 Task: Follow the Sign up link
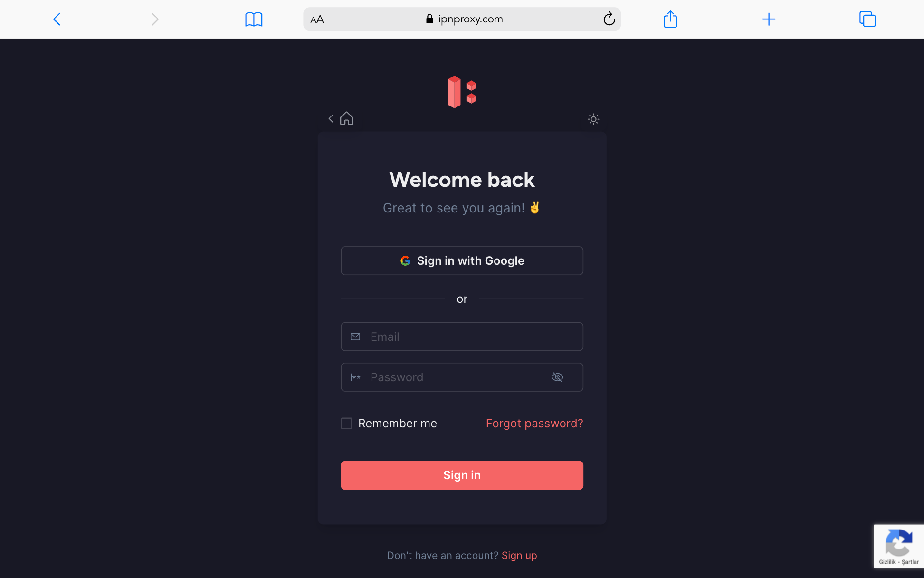click(519, 555)
